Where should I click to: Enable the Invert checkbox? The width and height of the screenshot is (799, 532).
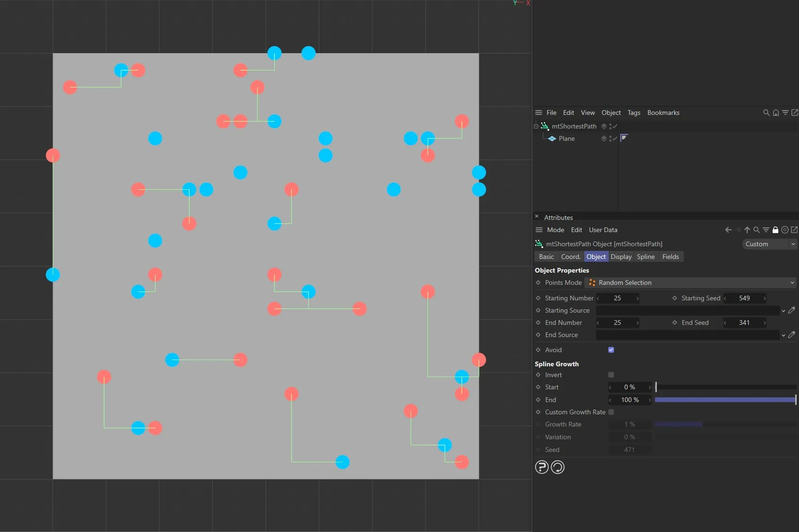611,375
